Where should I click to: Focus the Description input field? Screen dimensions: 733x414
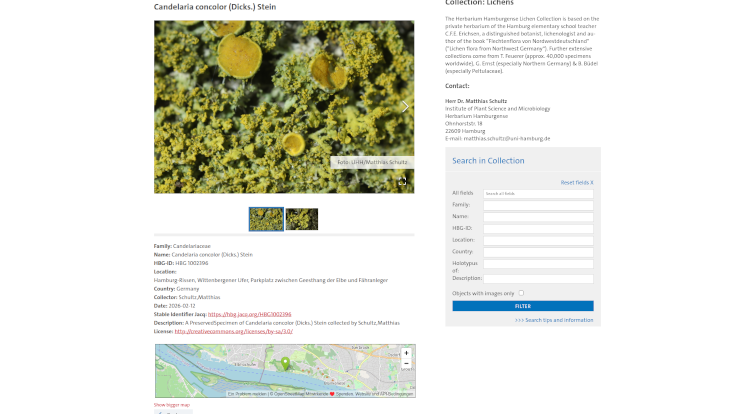click(x=538, y=278)
